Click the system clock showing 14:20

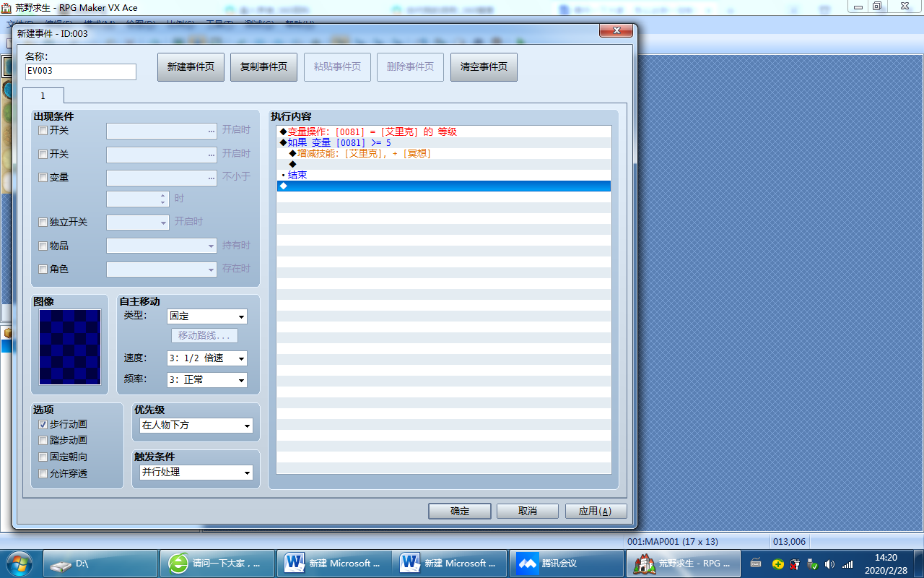click(x=886, y=564)
